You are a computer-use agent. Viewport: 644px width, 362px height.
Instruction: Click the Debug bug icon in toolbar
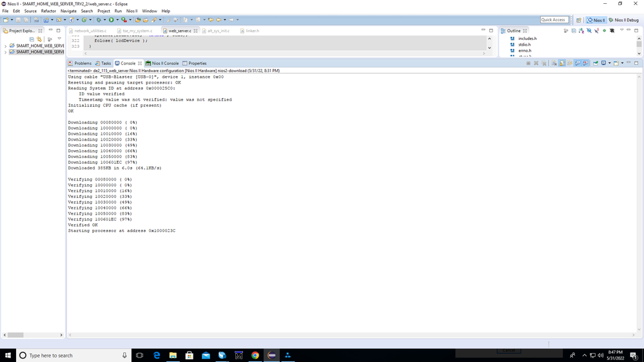click(x=99, y=20)
